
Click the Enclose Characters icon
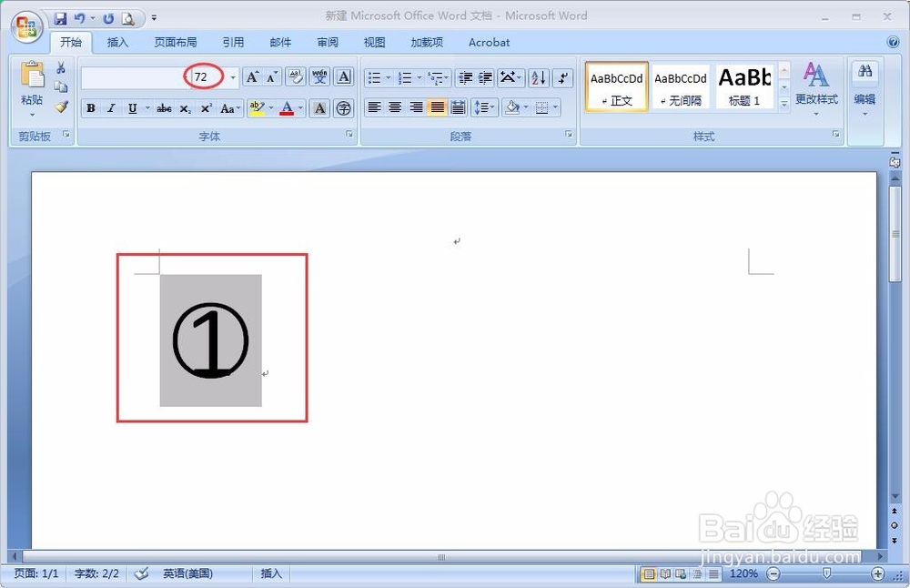tap(341, 107)
